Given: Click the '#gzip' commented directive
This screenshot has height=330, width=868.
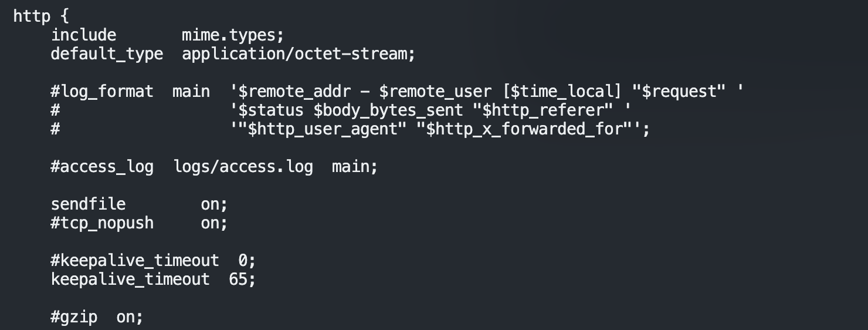Looking at the screenshot, I should (x=74, y=317).
